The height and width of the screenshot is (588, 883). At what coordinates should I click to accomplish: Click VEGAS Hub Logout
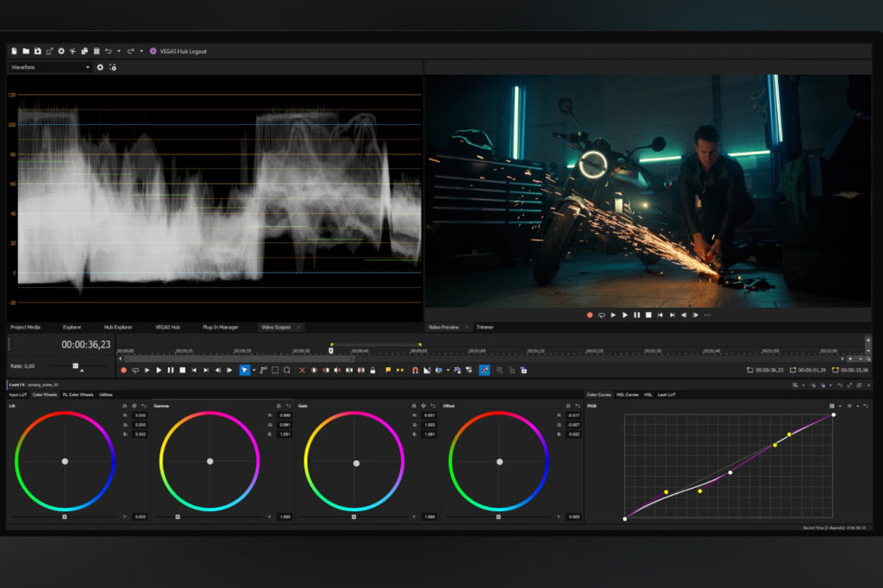pyautogui.click(x=184, y=51)
